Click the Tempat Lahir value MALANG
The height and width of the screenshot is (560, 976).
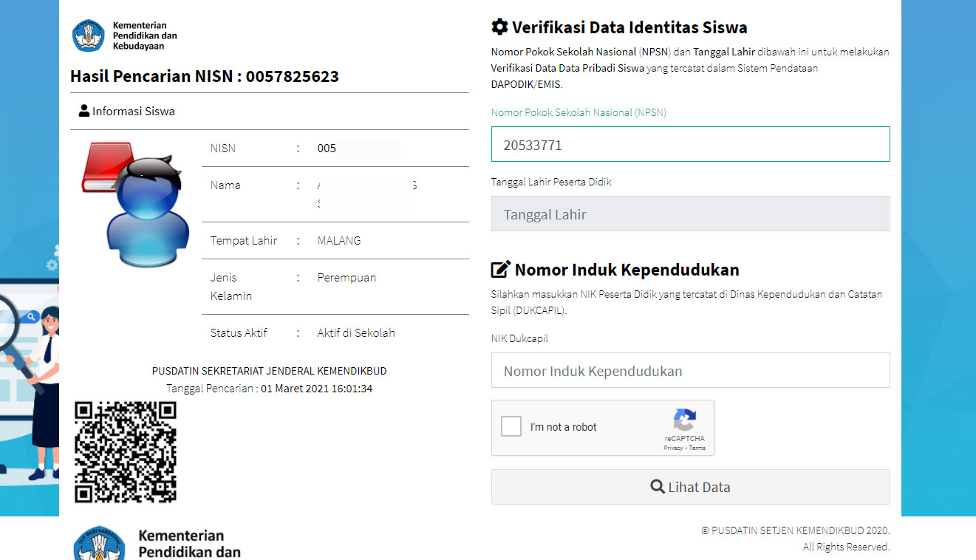coord(339,241)
